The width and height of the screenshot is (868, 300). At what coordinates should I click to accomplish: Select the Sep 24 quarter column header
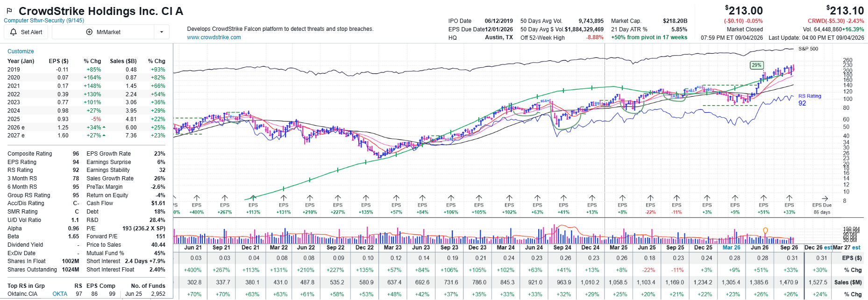tap(562, 248)
